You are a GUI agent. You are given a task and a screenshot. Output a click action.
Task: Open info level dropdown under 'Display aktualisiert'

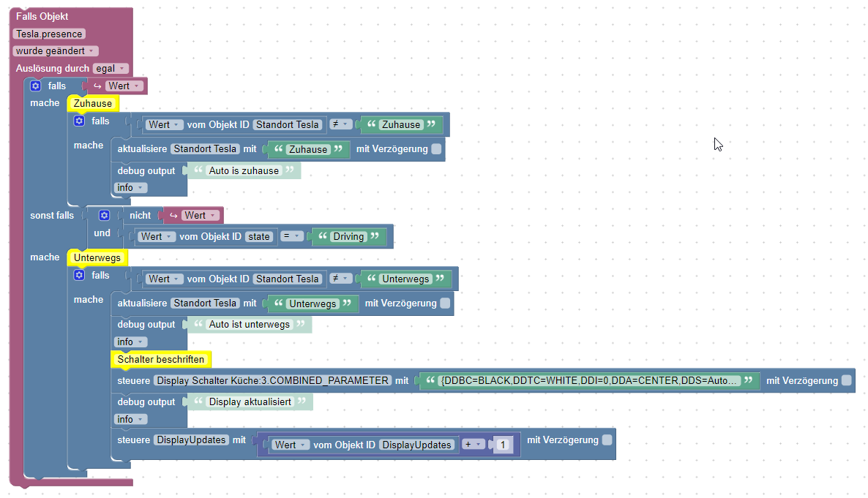[x=131, y=420]
